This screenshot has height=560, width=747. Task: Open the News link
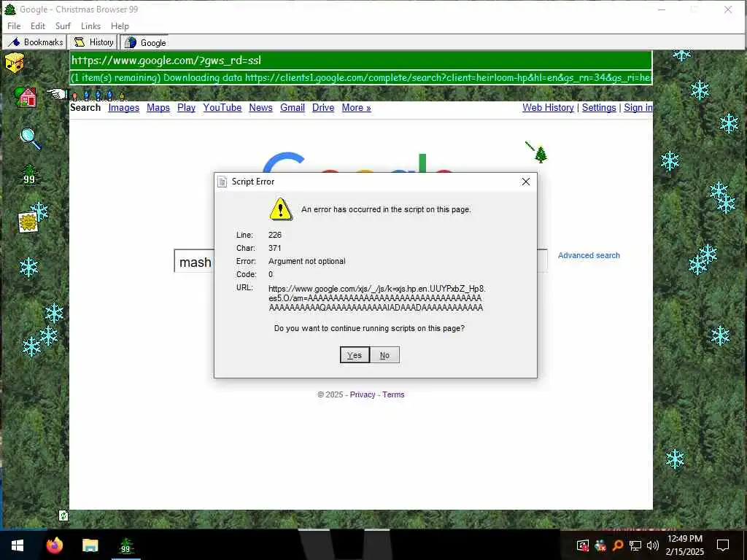pyautogui.click(x=260, y=108)
